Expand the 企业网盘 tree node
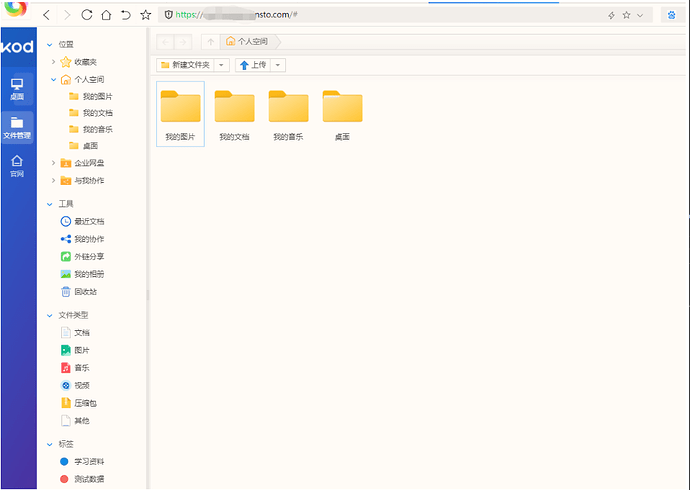 click(53, 163)
